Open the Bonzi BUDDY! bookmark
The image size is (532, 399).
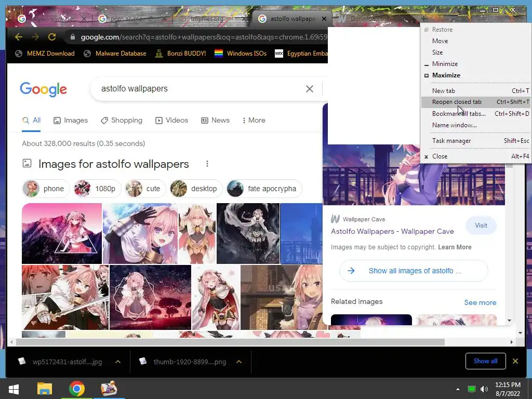[x=180, y=54]
